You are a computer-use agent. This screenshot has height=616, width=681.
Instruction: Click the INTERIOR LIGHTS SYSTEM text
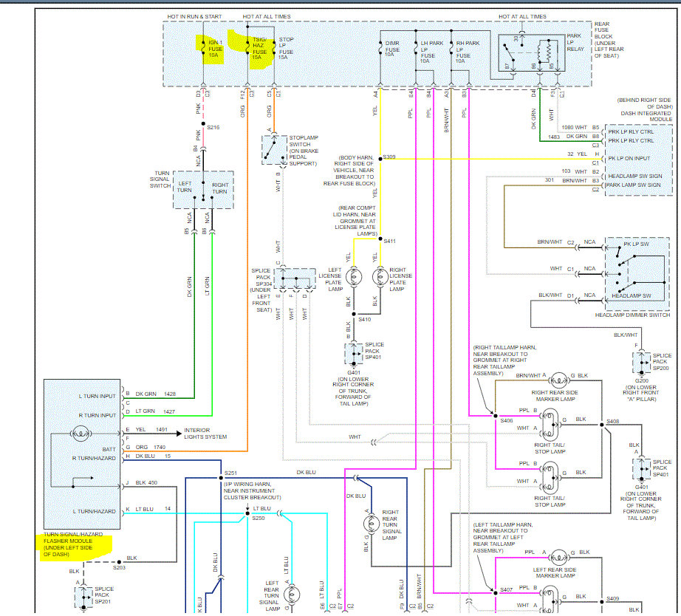tap(205, 434)
